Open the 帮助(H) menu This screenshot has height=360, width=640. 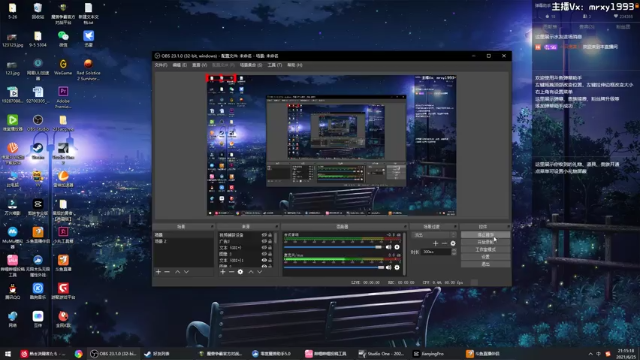click(295, 65)
